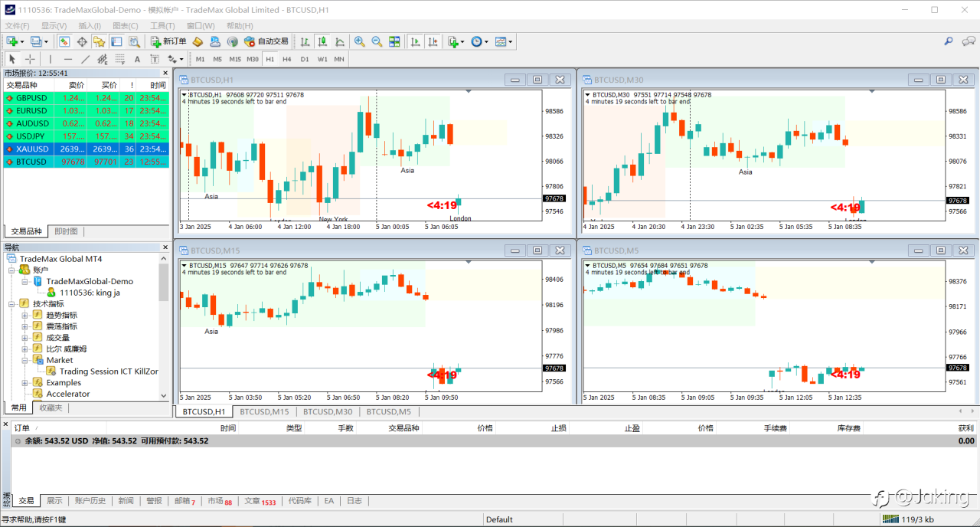The image size is (980, 527).
Task: Open the indicators list dropdown arrow
Action: click(x=463, y=41)
